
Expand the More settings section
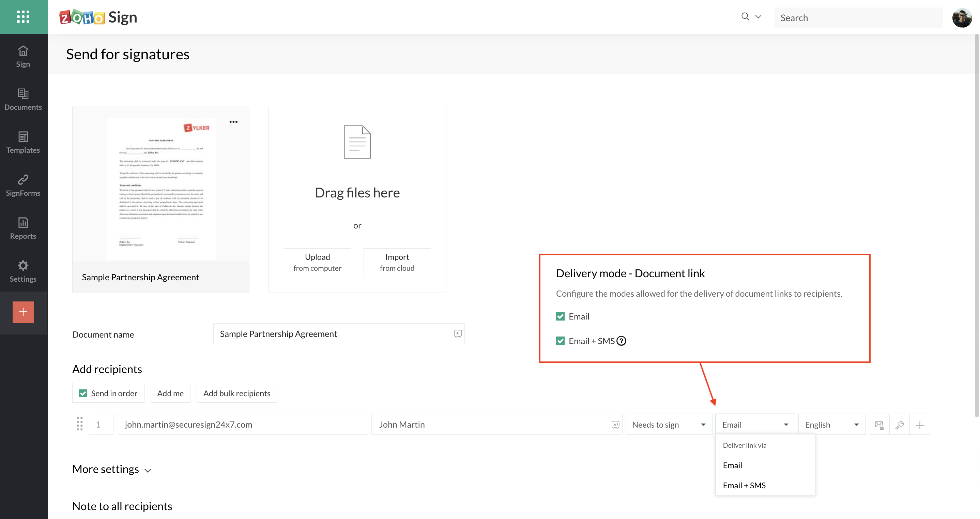coord(112,470)
